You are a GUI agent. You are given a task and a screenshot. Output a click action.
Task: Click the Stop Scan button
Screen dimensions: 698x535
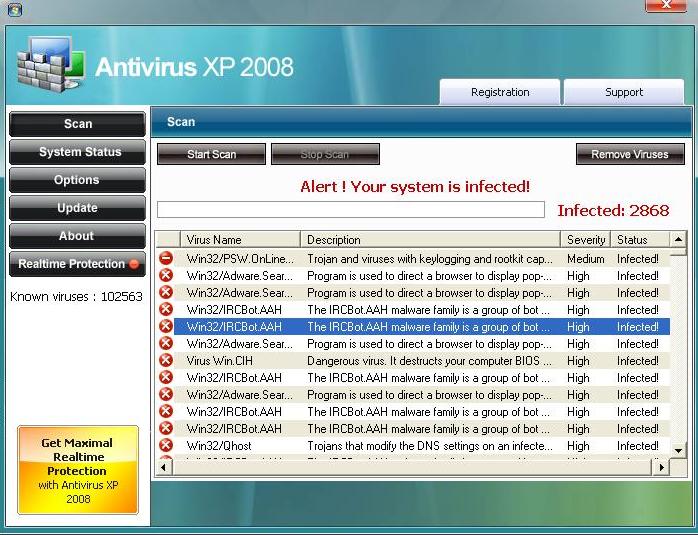(x=325, y=154)
